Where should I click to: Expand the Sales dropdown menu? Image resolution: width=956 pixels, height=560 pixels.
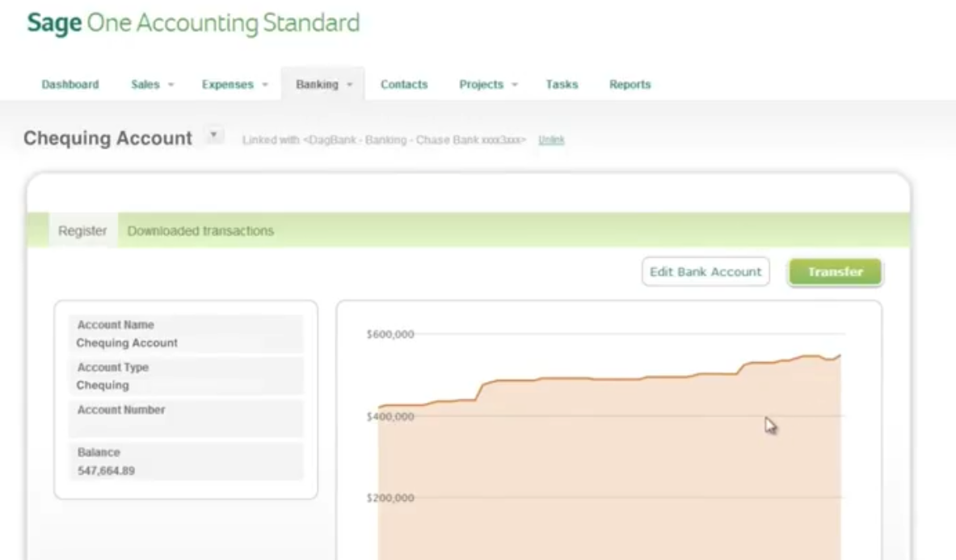click(153, 85)
